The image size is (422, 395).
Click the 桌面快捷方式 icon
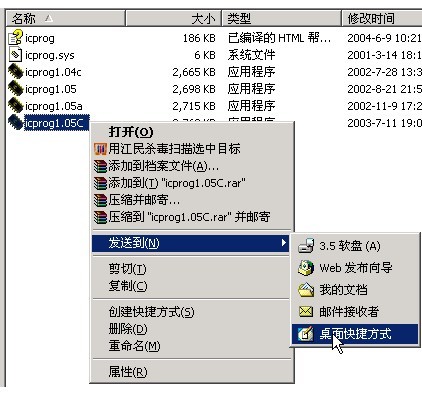306,334
